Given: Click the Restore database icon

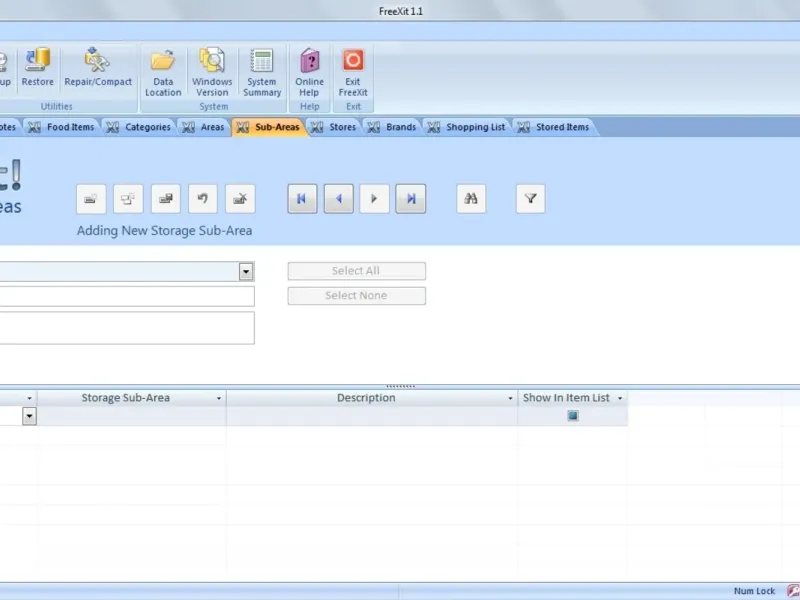Looking at the screenshot, I should (38, 60).
